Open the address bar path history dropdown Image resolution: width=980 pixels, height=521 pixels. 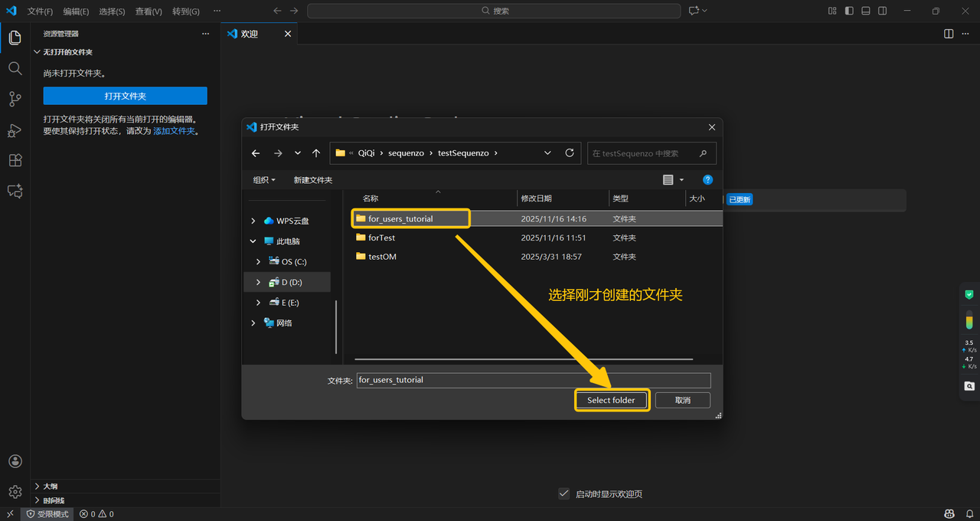click(547, 153)
